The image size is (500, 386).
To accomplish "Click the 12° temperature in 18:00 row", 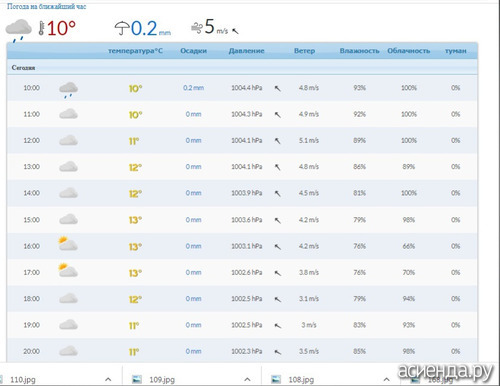I will pyautogui.click(x=135, y=299).
